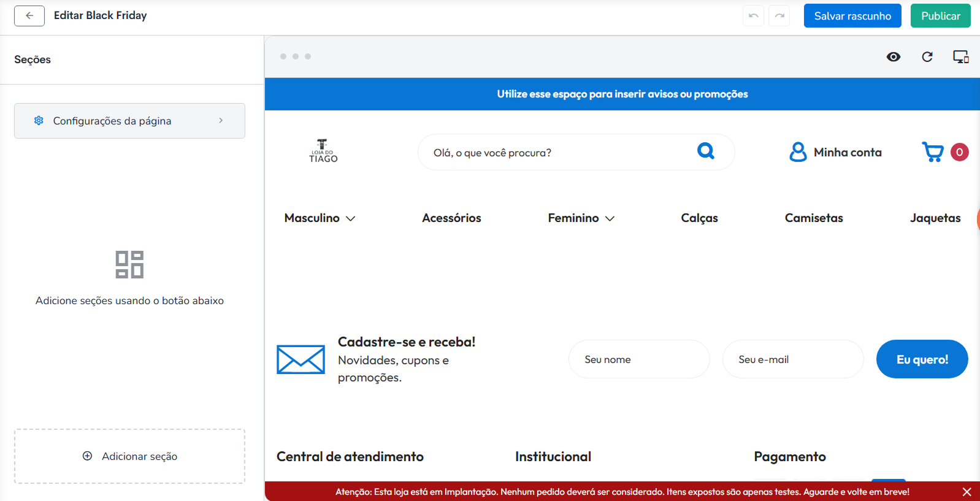Redo the last change
Image resolution: width=980 pixels, height=501 pixels.
(779, 16)
